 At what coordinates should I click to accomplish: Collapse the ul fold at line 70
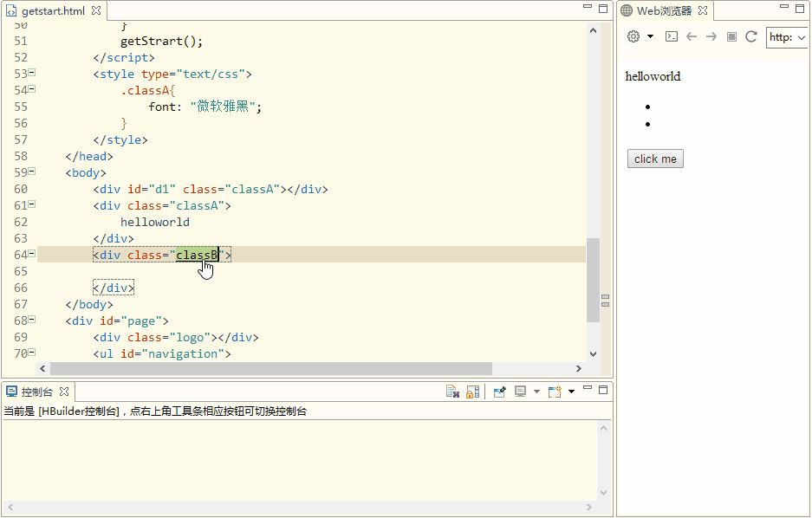pyautogui.click(x=31, y=353)
